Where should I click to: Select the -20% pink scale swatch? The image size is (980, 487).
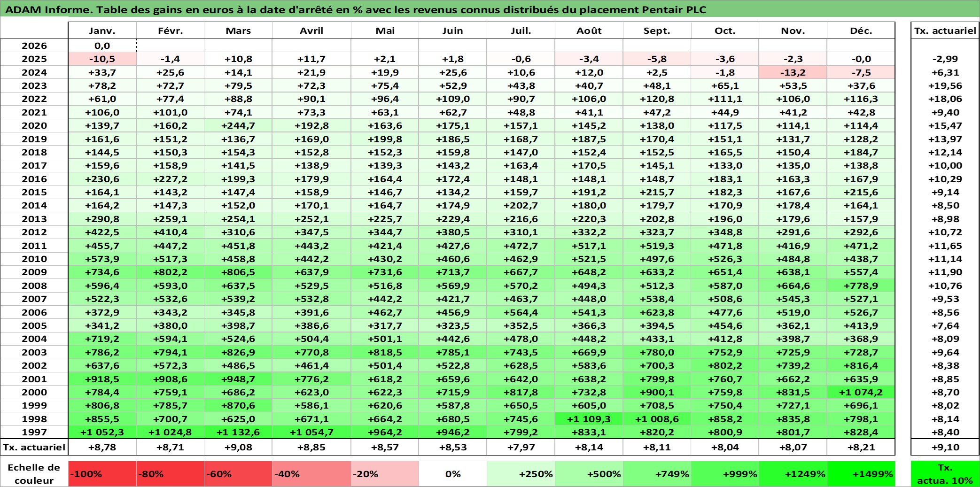pyautogui.click(x=385, y=474)
